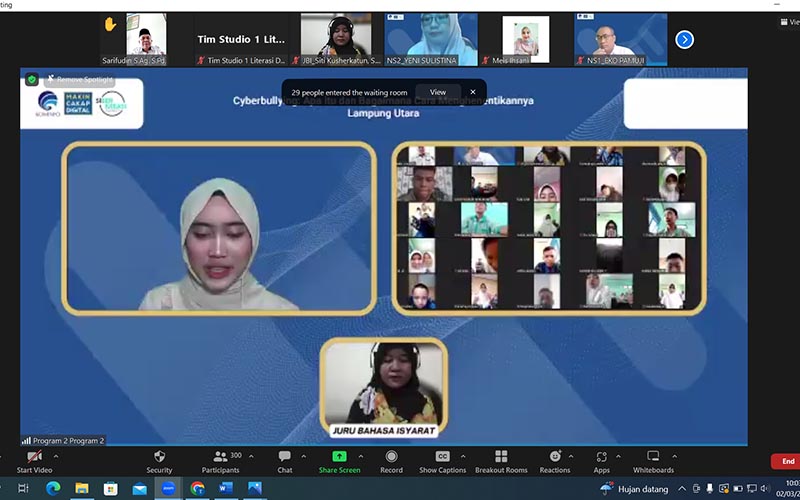
Task: Click View in waiting room notification
Action: (x=438, y=92)
